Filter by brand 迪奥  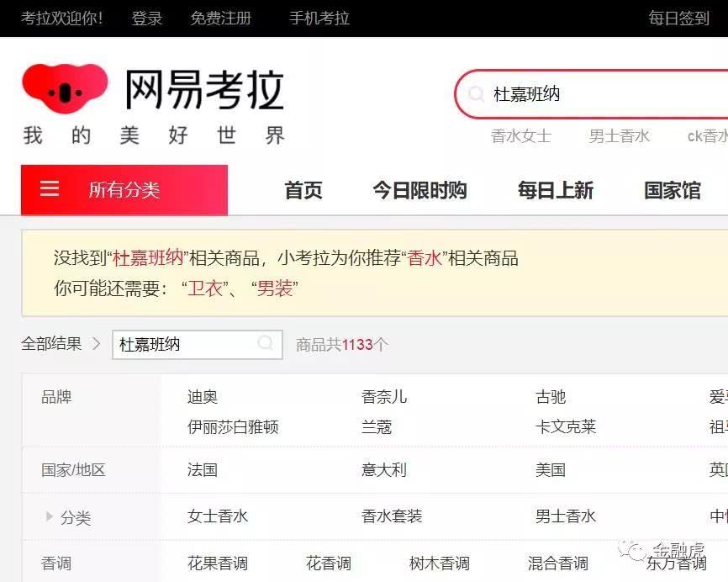click(203, 397)
